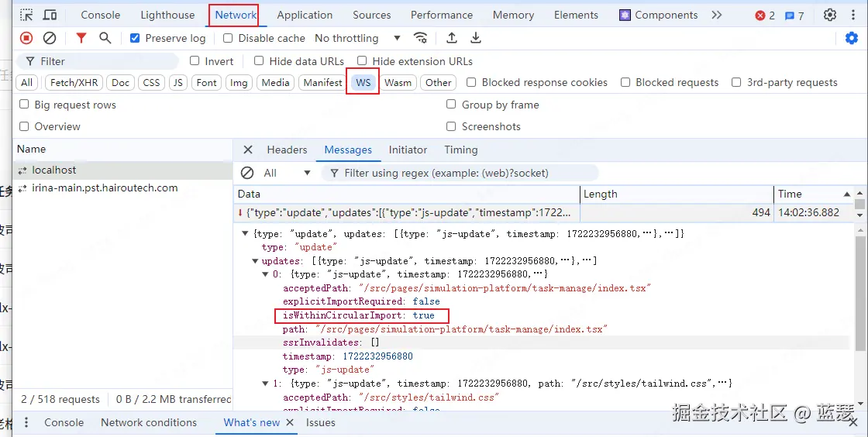Open DevTools three-dot customize menu

[x=853, y=15]
